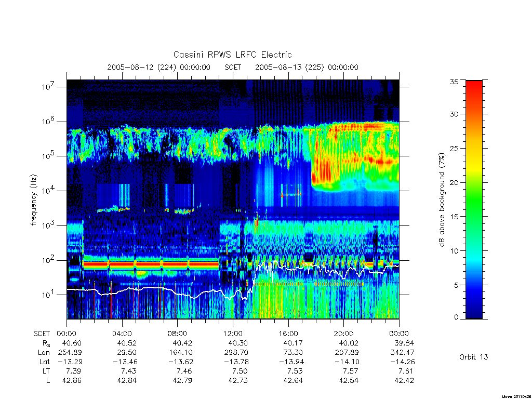Click the 'SCET' label in the header

tap(233, 67)
